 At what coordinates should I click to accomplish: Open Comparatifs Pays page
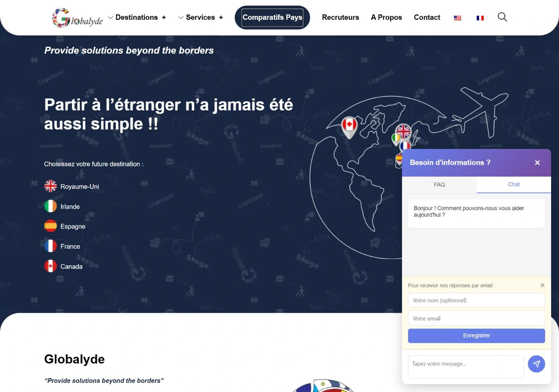coord(272,17)
